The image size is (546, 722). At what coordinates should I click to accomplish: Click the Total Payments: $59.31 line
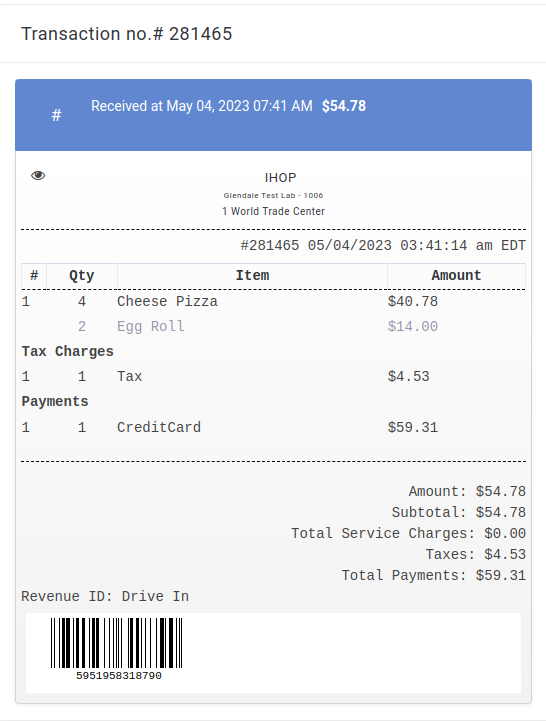pyautogui.click(x=433, y=576)
